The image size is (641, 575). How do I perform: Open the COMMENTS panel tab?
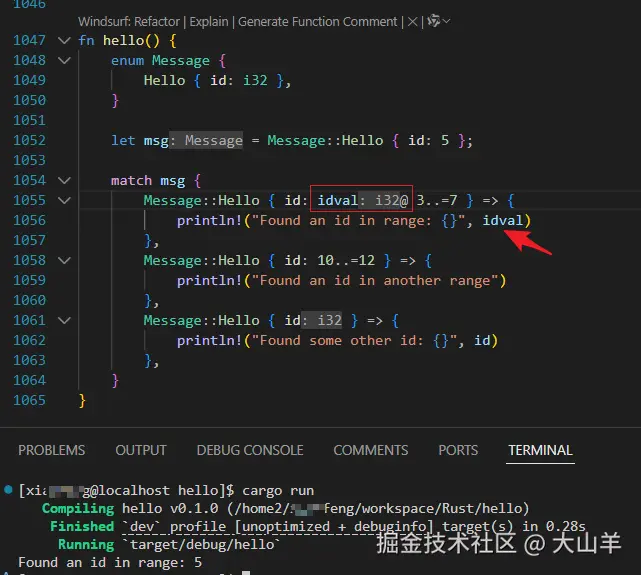click(370, 450)
